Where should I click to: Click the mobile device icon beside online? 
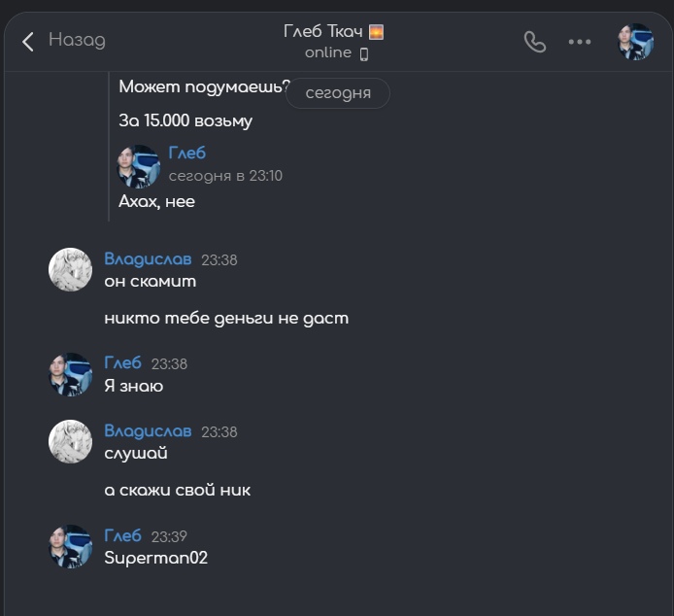pos(364,53)
